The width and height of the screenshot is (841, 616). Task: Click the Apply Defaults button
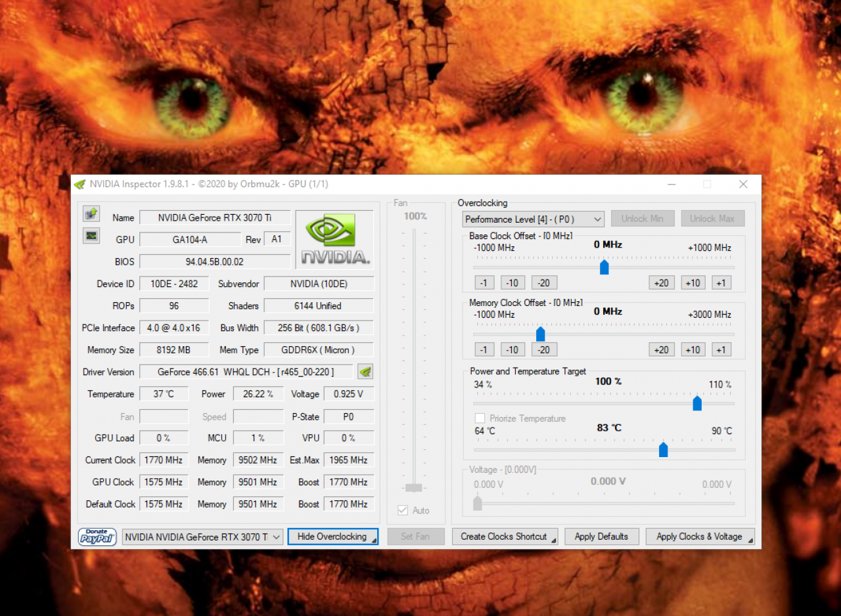(601, 537)
